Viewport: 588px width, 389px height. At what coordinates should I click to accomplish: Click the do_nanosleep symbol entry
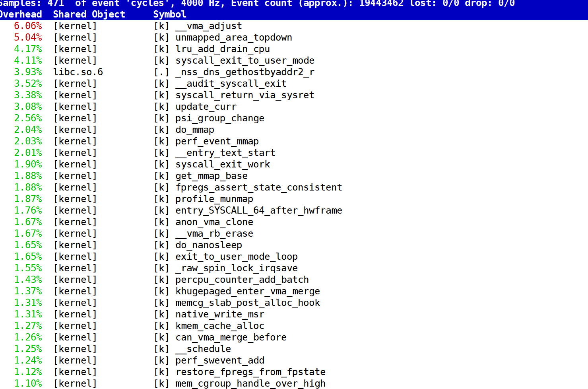click(209, 245)
